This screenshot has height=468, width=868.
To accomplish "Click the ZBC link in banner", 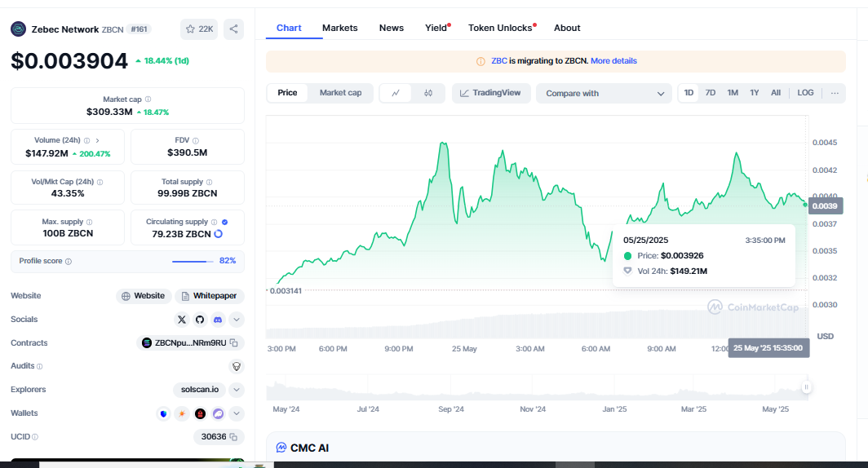I will click(499, 61).
